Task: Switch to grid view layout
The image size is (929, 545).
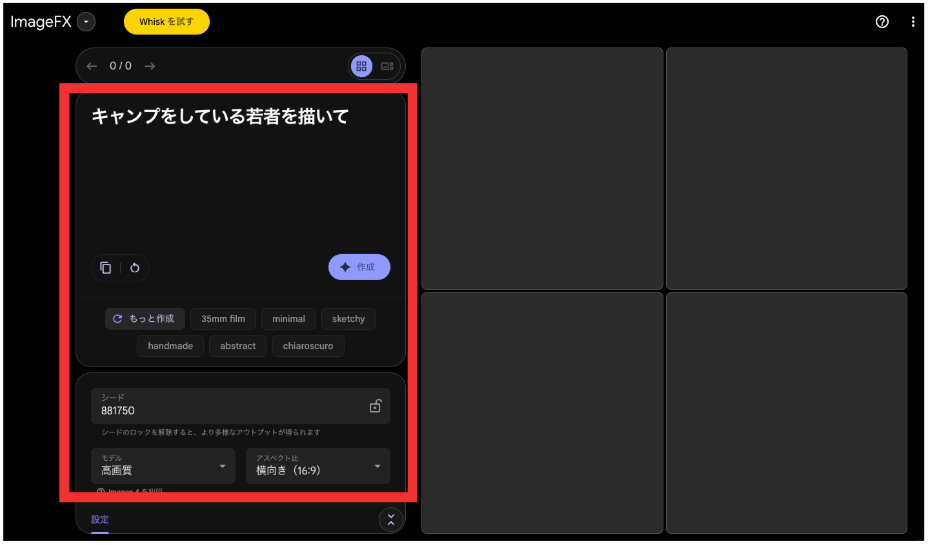Action: pos(362,66)
